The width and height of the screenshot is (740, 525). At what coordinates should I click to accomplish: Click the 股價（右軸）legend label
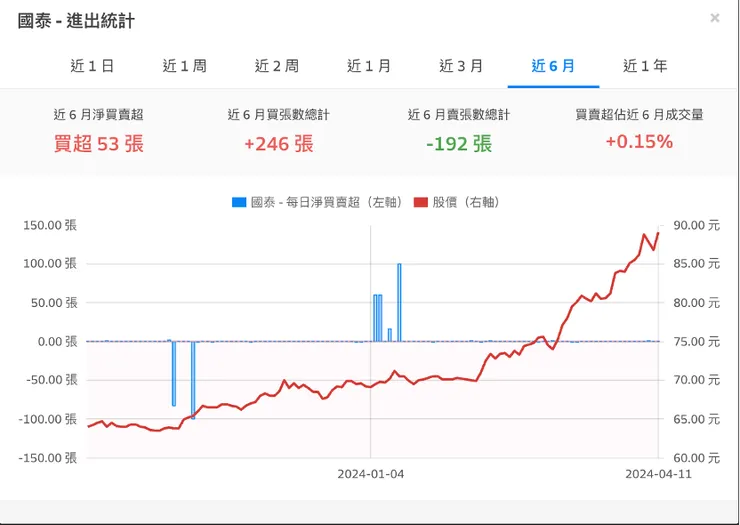466,203
